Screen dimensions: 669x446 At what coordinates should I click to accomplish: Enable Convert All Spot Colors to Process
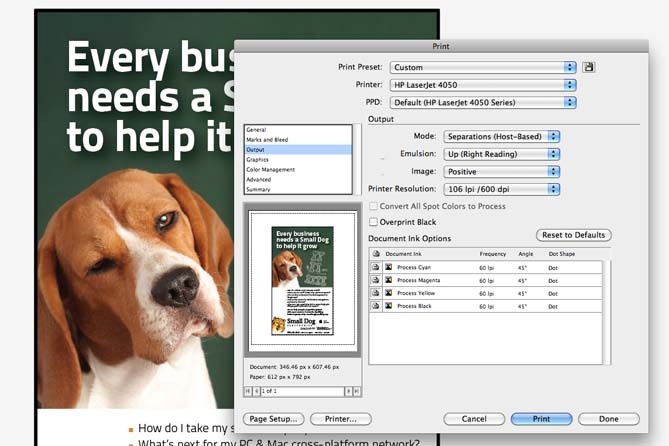(373, 206)
